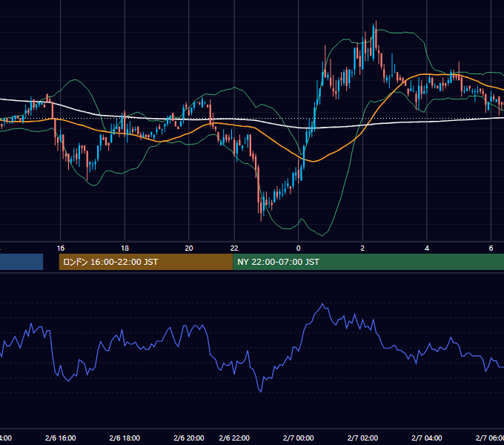This screenshot has width=504, height=445.
Task: Click the '2/7 02:00' label on oscillator axis
Action: click(362, 438)
